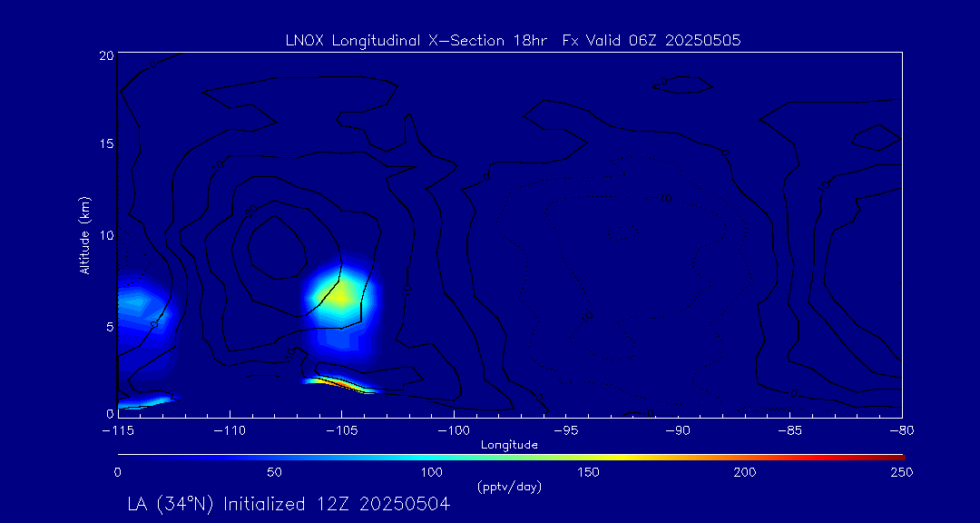Select longitude tick label "-115"

tap(118, 431)
